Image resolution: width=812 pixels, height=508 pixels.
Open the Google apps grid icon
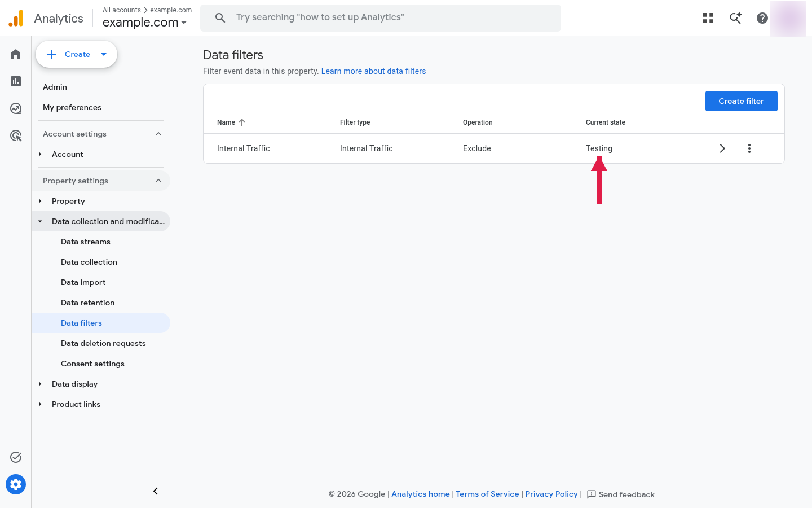click(x=708, y=18)
